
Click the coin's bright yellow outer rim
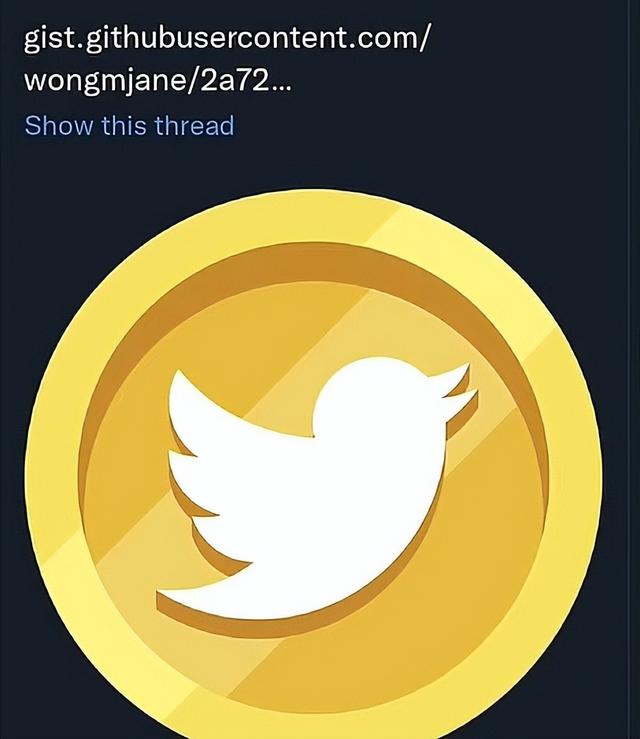pos(53,471)
